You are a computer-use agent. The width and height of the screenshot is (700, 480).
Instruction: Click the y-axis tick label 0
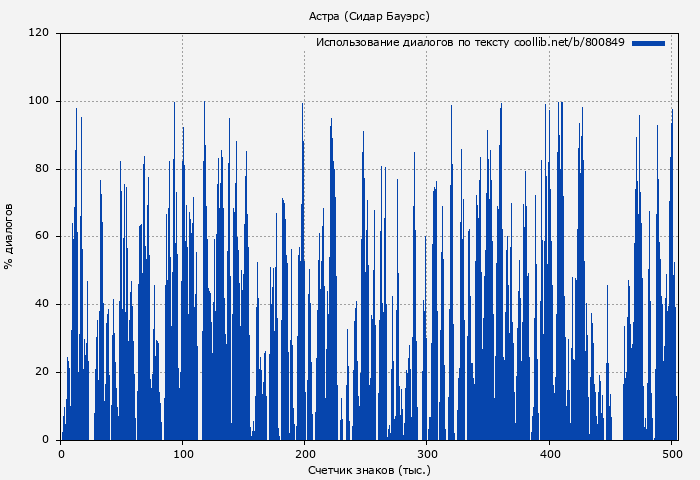click(x=45, y=440)
